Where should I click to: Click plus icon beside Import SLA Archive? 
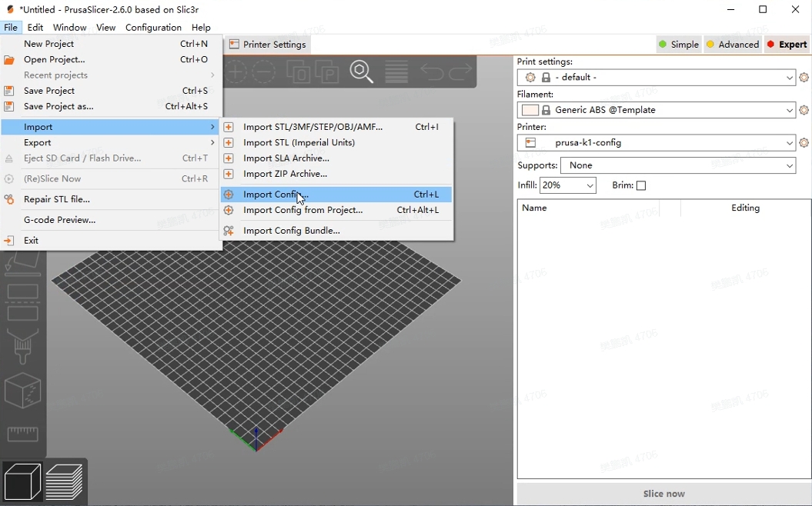[x=229, y=158]
